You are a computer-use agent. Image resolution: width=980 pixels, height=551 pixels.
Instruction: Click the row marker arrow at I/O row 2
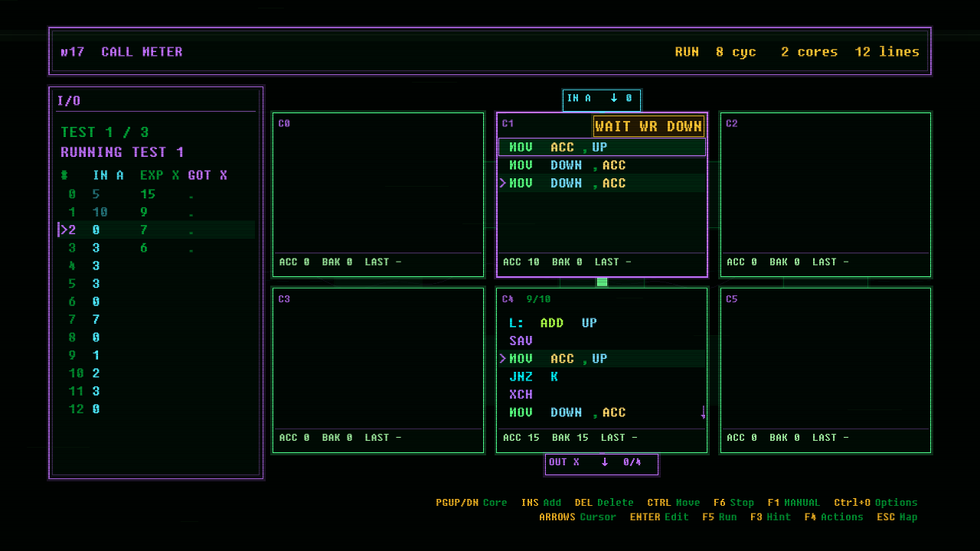(x=64, y=230)
